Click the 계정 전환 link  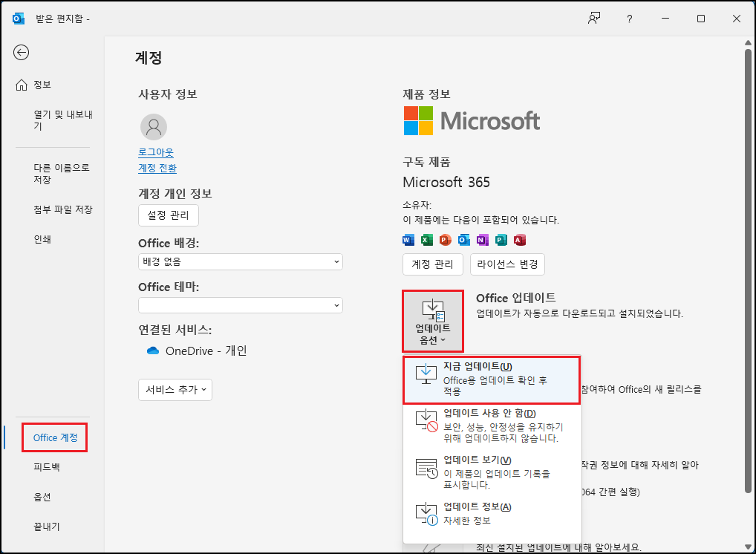tap(157, 169)
